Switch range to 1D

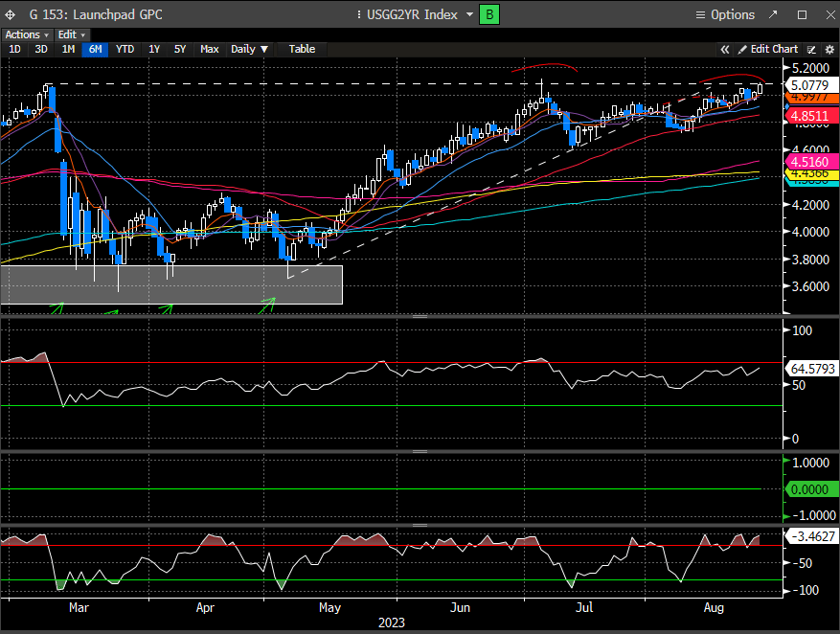pos(14,49)
